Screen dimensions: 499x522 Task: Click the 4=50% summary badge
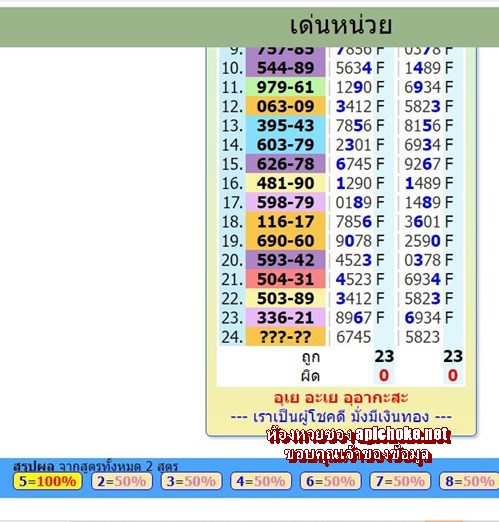coord(261,481)
